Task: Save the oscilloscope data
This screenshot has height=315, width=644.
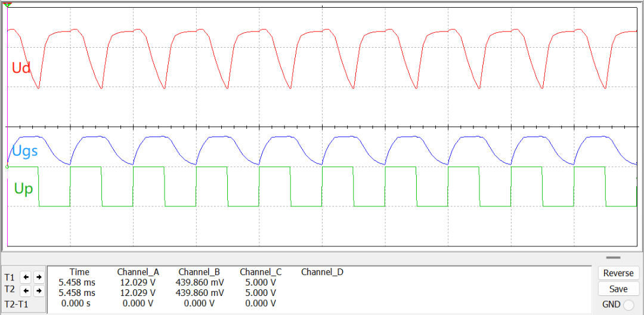Action: point(618,289)
